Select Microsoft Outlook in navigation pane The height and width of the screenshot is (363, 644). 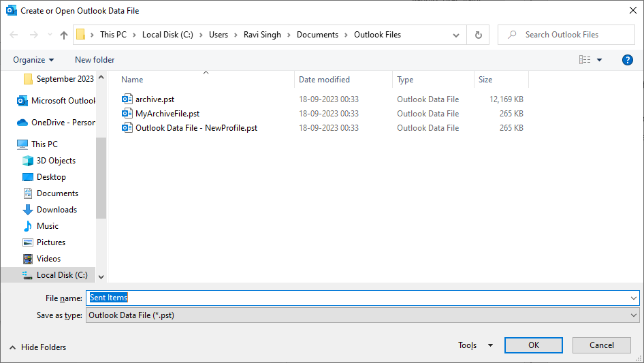[56, 101]
